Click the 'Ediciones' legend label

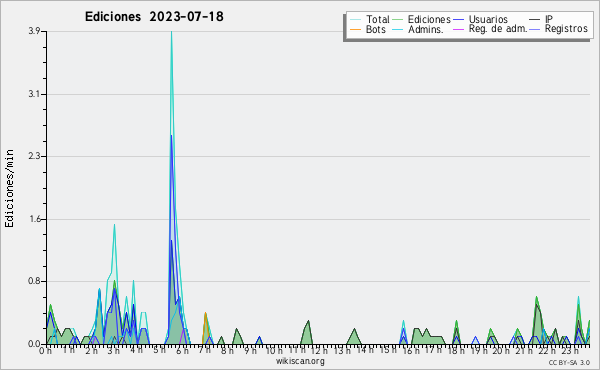coord(429,19)
